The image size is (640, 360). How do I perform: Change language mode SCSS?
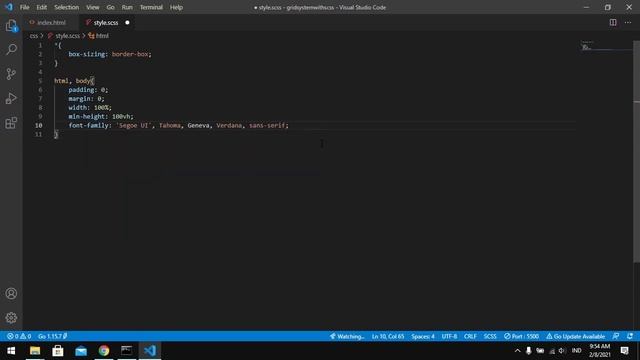click(490, 336)
